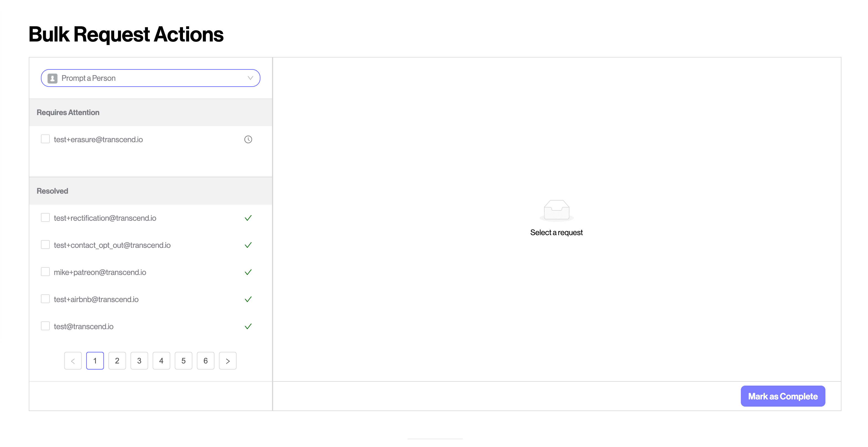The width and height of the screenshot is (868, 447).
Task: Click the green checkmark beside test+airbnb@transcend.io
Action: coord(248,299)
